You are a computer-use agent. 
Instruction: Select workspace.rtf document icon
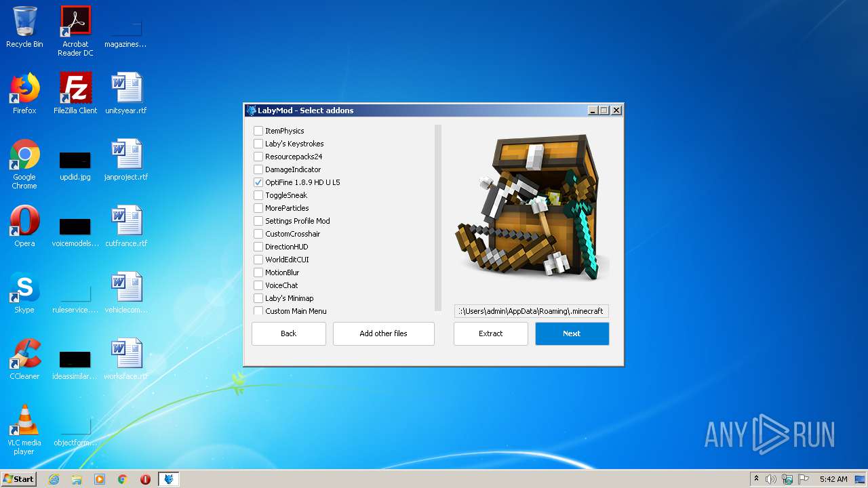(126, 359)
